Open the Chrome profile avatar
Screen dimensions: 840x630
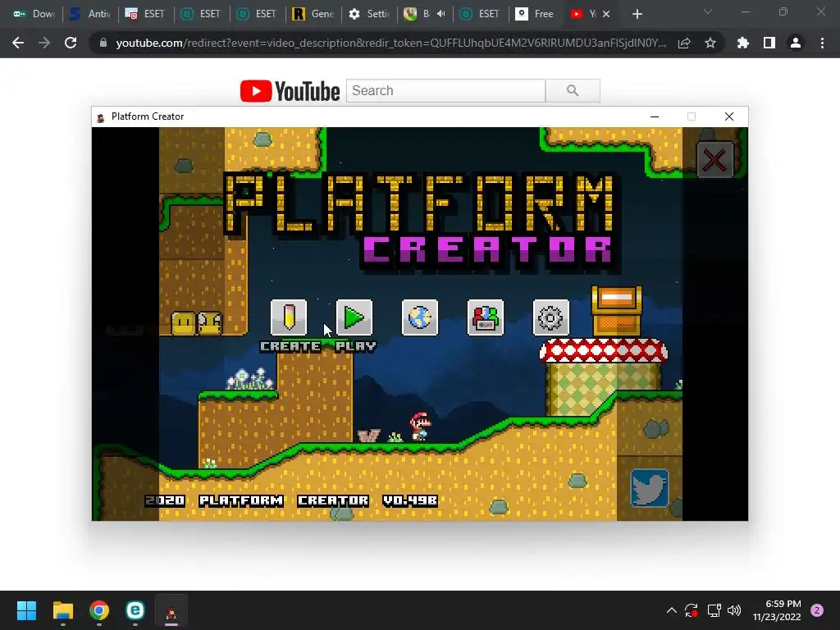[x=796, y=43]
